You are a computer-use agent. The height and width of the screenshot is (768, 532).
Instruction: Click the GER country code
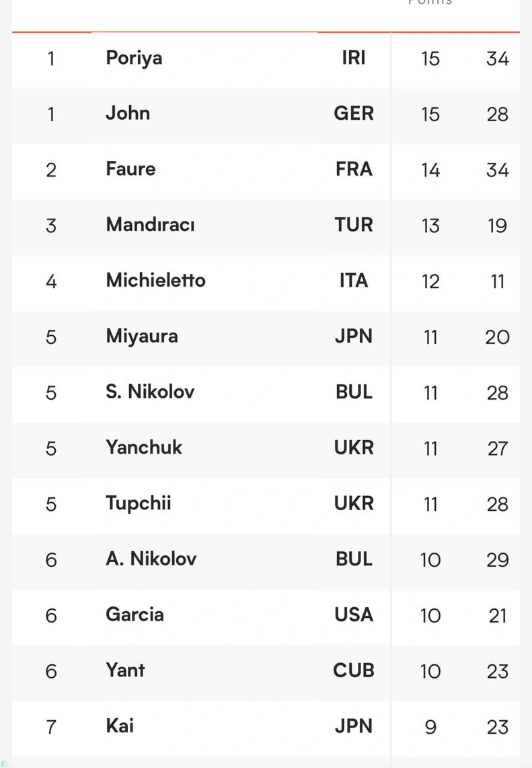[x=354, y=114]
